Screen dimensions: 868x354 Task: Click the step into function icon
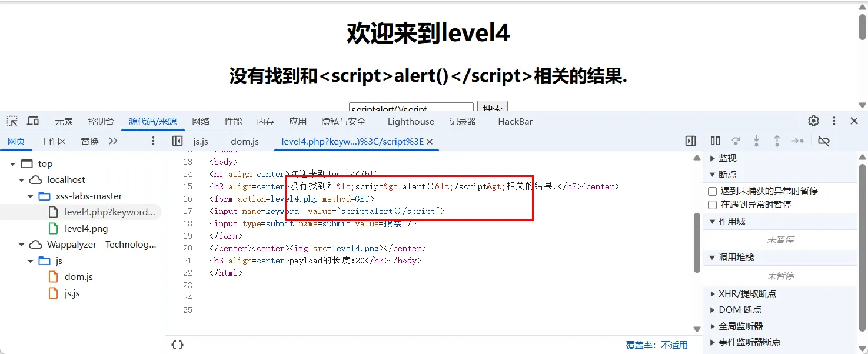[756, 141]
